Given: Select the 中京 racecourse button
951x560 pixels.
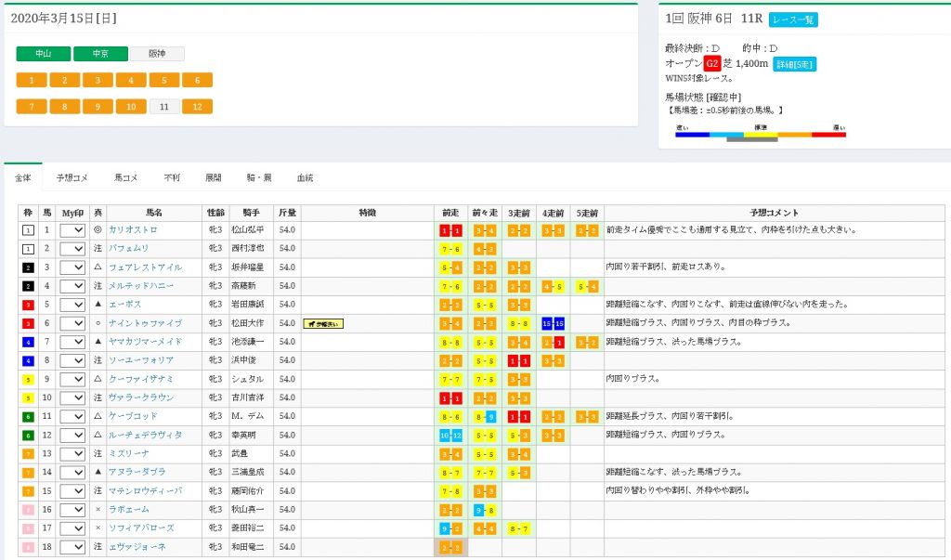Looking at the screenshot, I should pyautogui.click(x=100, y=53).
